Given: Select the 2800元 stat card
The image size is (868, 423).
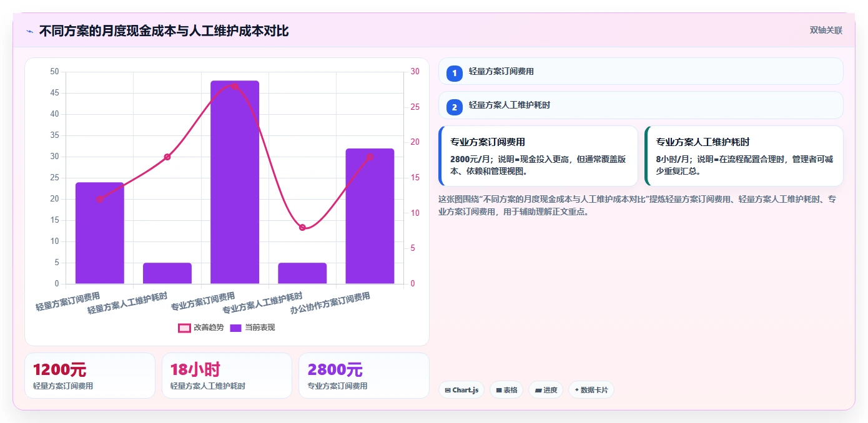Looking at the screenshot, I should pos(364,376).
